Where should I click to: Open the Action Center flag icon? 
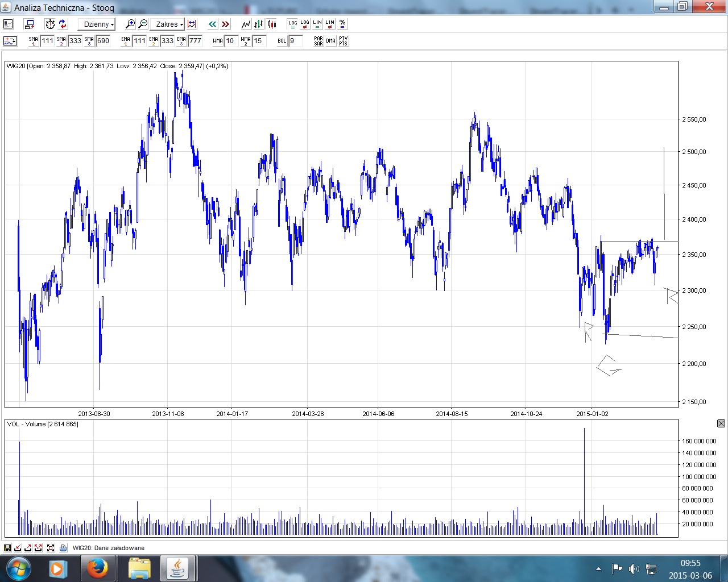617,569
